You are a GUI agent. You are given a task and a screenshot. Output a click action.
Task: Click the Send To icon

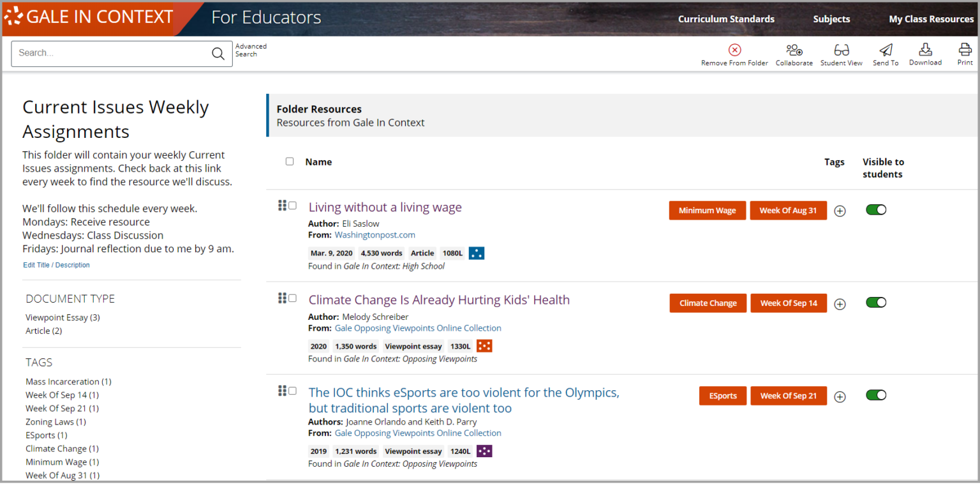pos(886,51)
